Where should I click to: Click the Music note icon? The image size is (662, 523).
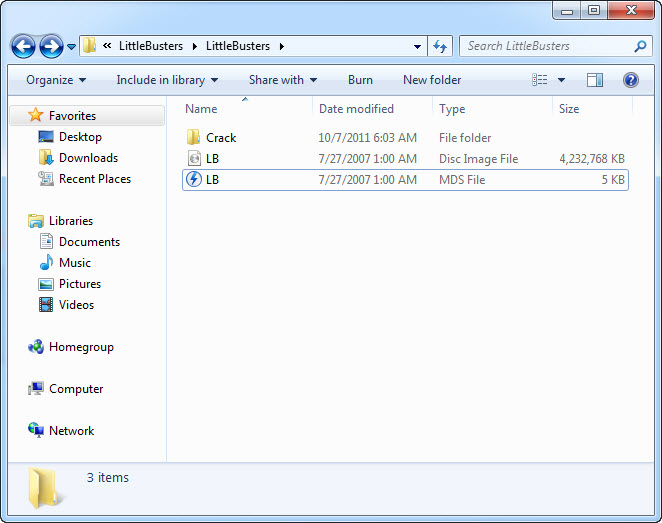click(46, 262)
